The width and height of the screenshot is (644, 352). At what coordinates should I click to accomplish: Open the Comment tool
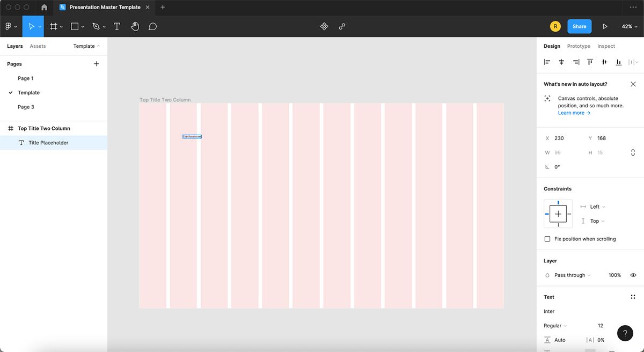click(x=153, y=26)
